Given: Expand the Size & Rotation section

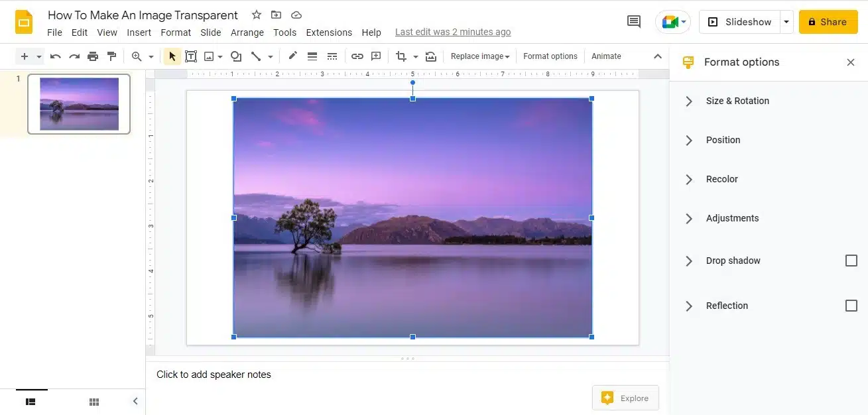Looking at the screenshot, I should click(737, 101).
